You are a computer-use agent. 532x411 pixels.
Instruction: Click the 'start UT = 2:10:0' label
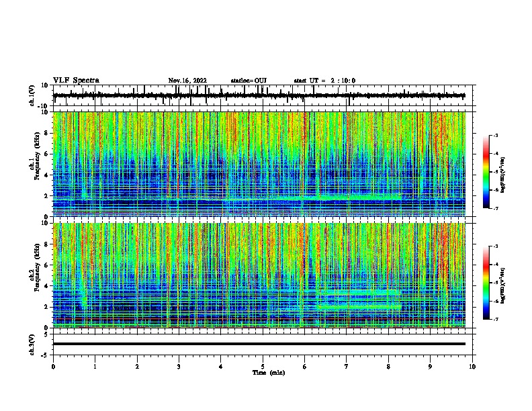click(324, 81)
